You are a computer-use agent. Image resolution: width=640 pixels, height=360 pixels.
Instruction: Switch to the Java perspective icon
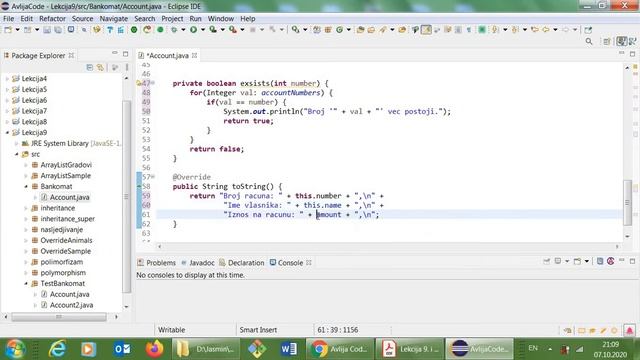click(x=622, y=41)
